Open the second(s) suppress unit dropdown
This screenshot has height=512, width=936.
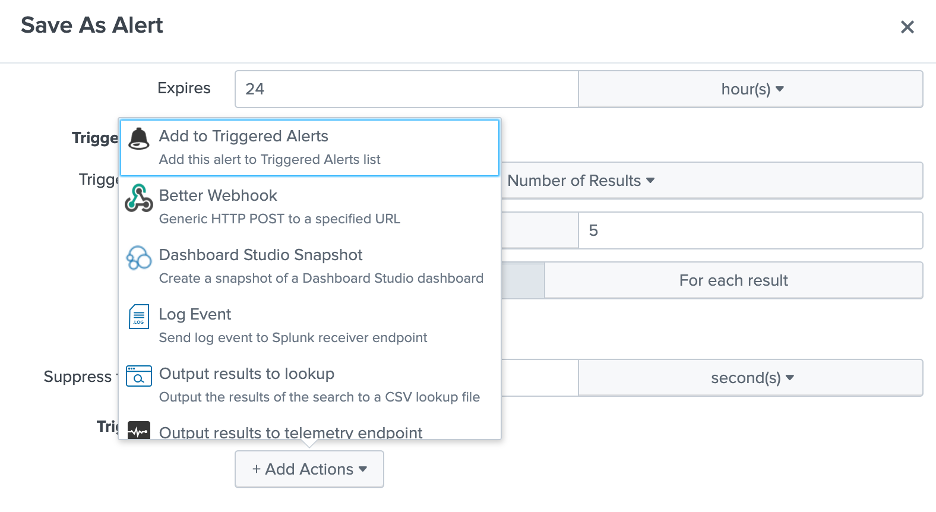750,378
